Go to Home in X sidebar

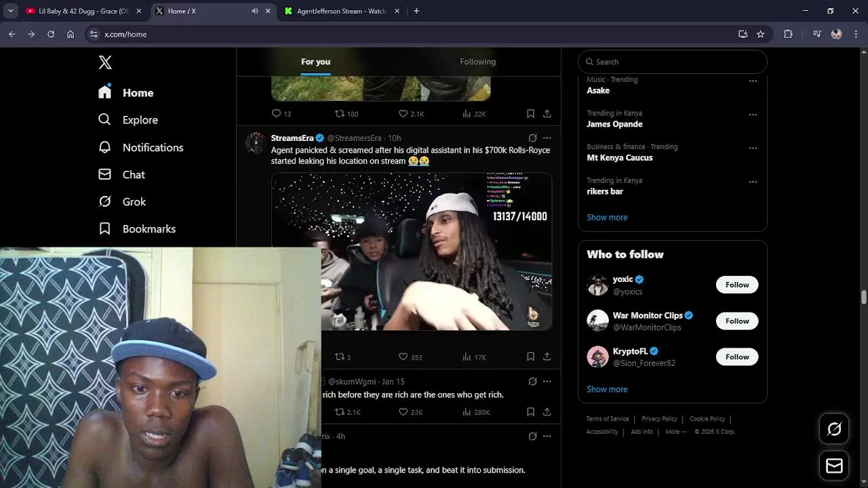coord(126,93)
